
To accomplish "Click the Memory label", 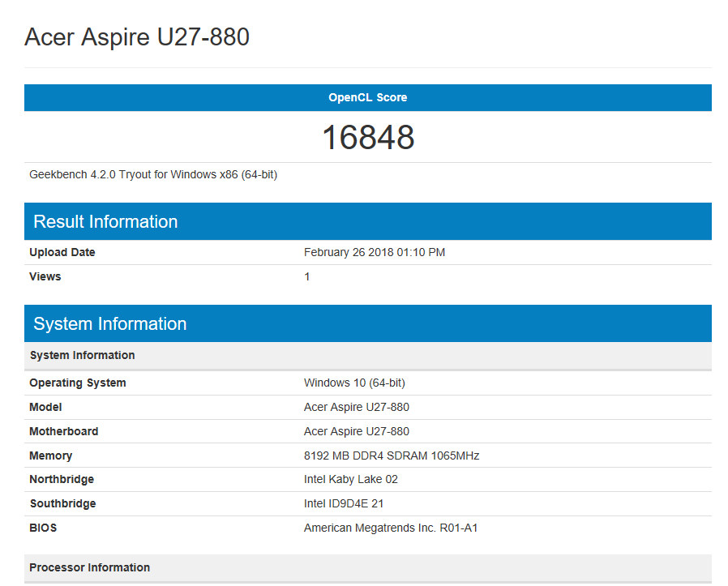I will click(50, 456).
